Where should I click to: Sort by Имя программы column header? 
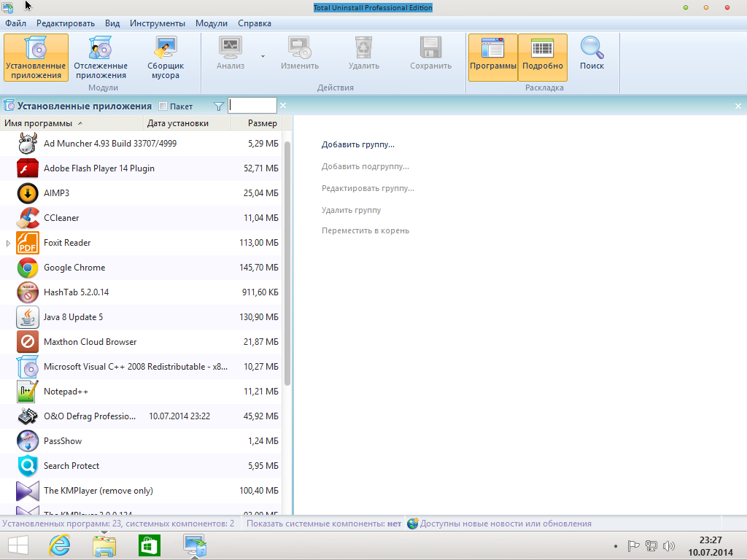point(71,123)
